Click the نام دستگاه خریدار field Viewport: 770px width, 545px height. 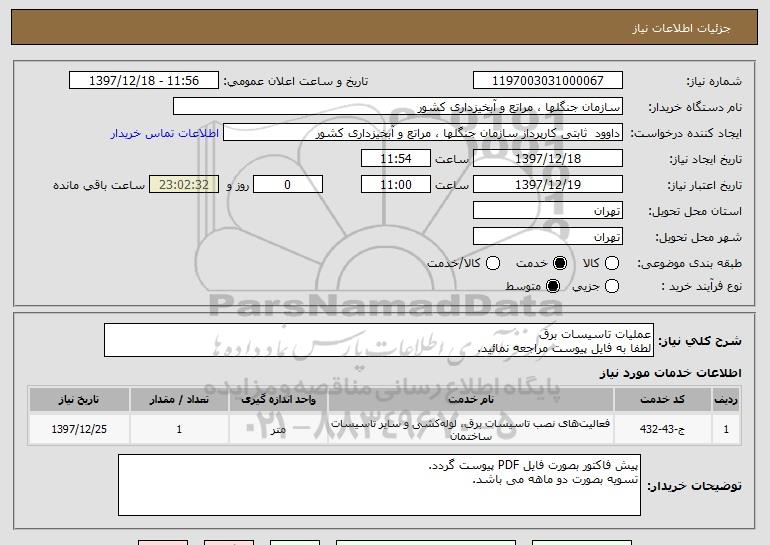coord(398,107)
